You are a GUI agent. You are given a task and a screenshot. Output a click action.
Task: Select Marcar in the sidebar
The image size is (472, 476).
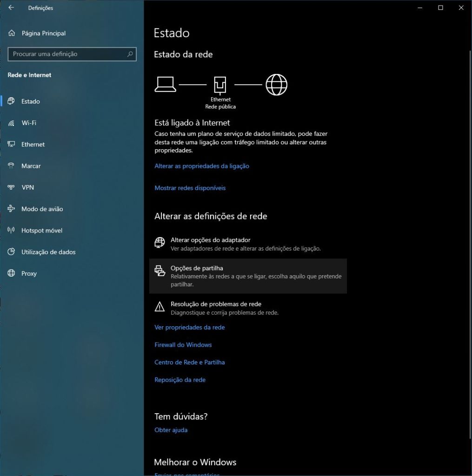31,166
